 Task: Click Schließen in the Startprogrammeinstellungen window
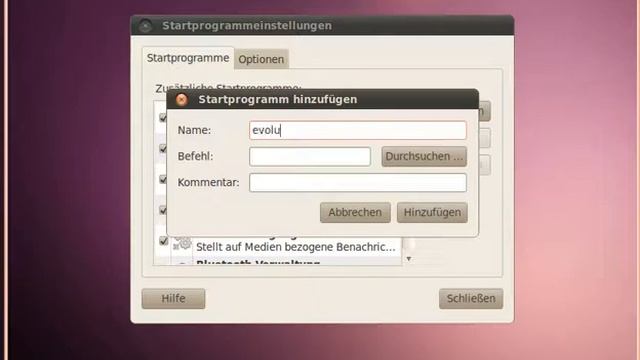471,298
